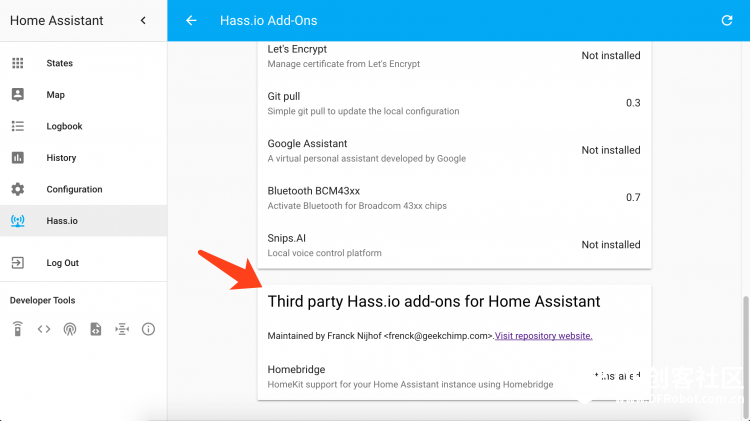Click the Git pull version 0.3
The height and width of the screenshot is (421, 750).
[x=633, y=103]
